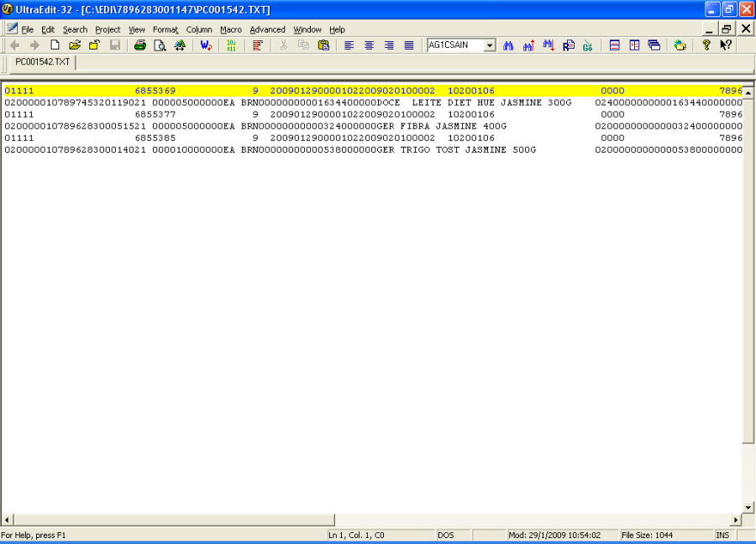Viewport: 756px width, 544px height.
Task: Click inside the AG1CSAIN find field
Action: [x=455, y=45]
